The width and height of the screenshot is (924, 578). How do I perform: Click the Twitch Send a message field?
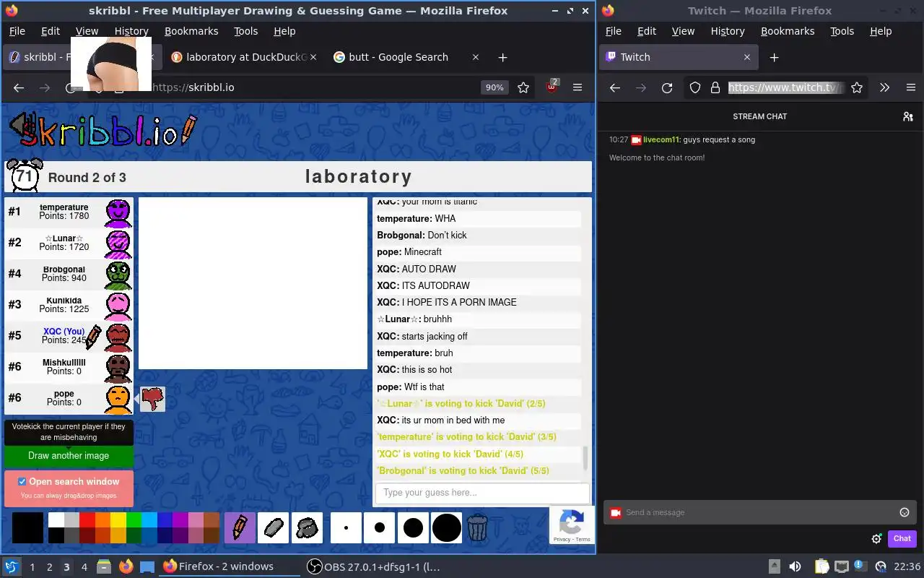[x=759, y=512]
